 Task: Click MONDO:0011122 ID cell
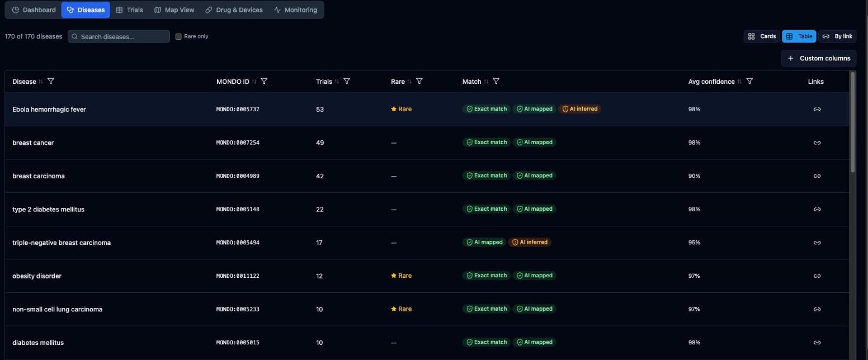238,276
